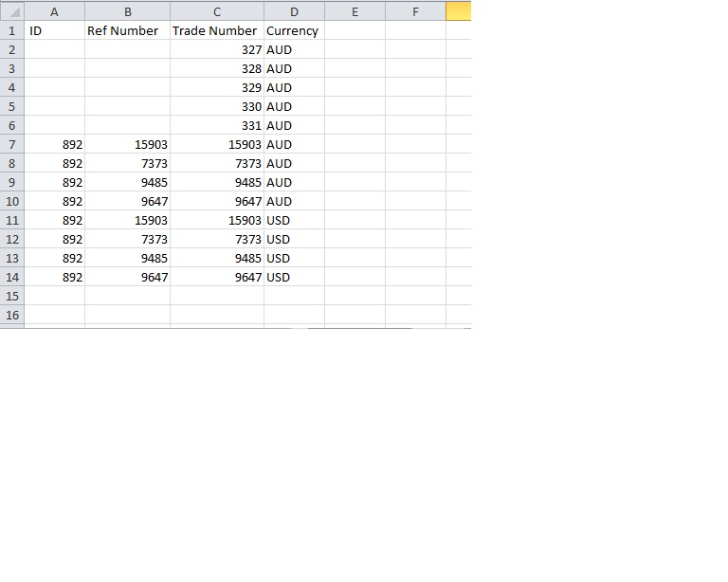The width and height of the screenshot is (728, 582).
Task: Select row 7 header
Action: click(11, 144)
